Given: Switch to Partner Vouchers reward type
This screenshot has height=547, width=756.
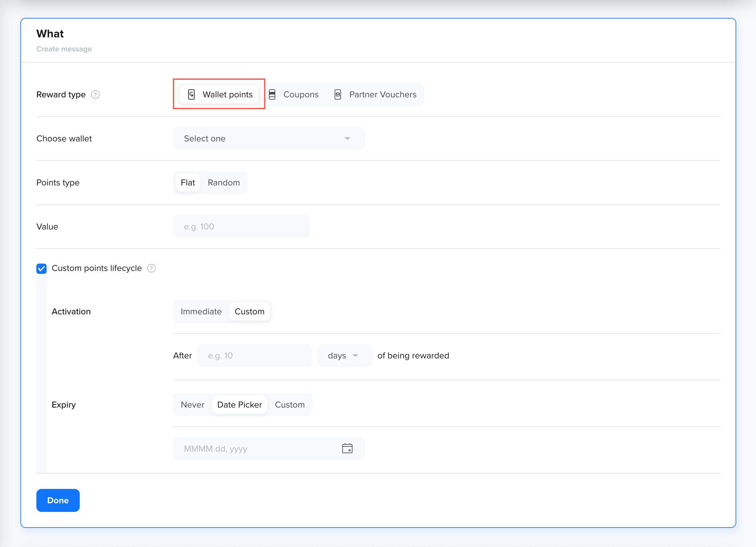Looking at the screenshot, I should point(382,94).
